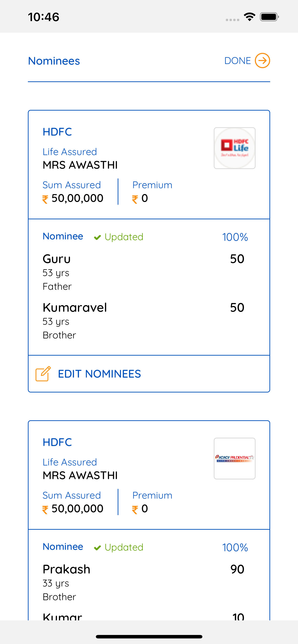Open the ICICI Prudential logo thumbnail
The width and height of the screenshot is (298, 644).
(x=234, y=458)
